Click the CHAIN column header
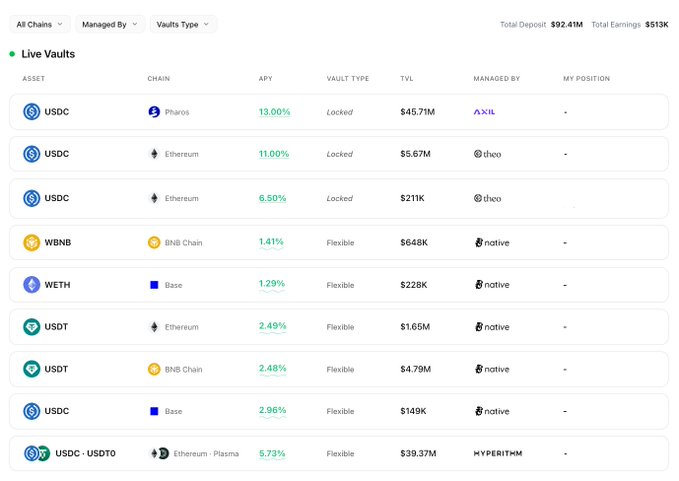 (x=158, y=78)
